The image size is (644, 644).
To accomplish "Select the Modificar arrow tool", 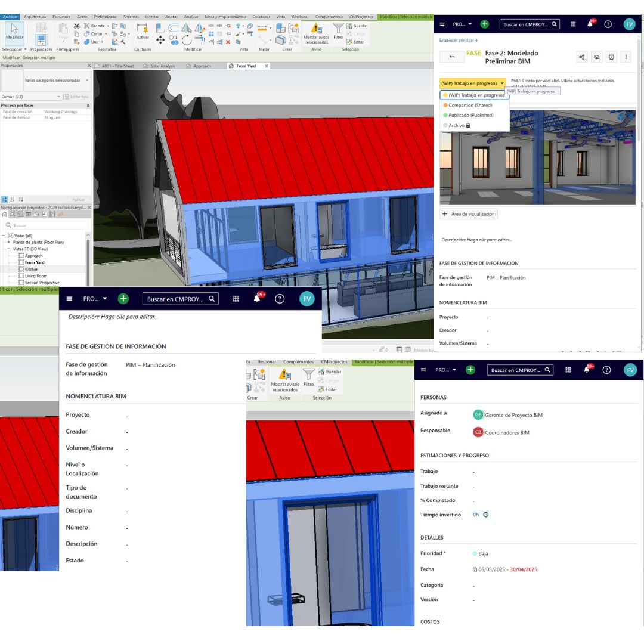I will [x=14, y=31].
